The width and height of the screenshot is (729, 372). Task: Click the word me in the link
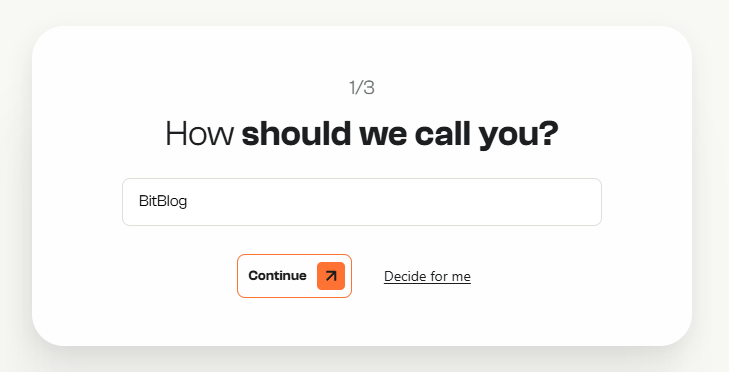tap(461, 277)
